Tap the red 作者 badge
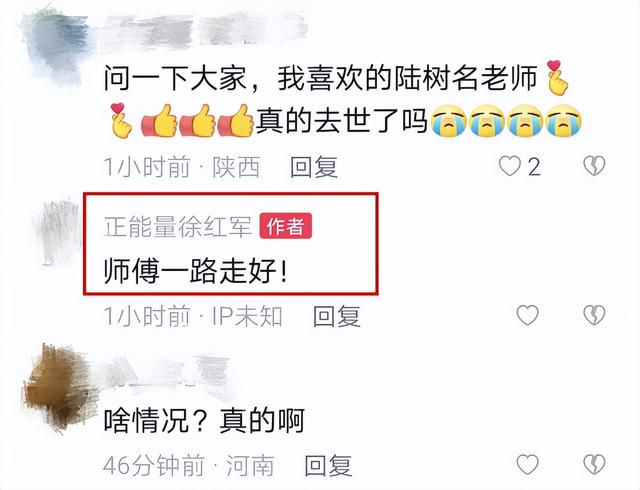 (286, 226)
